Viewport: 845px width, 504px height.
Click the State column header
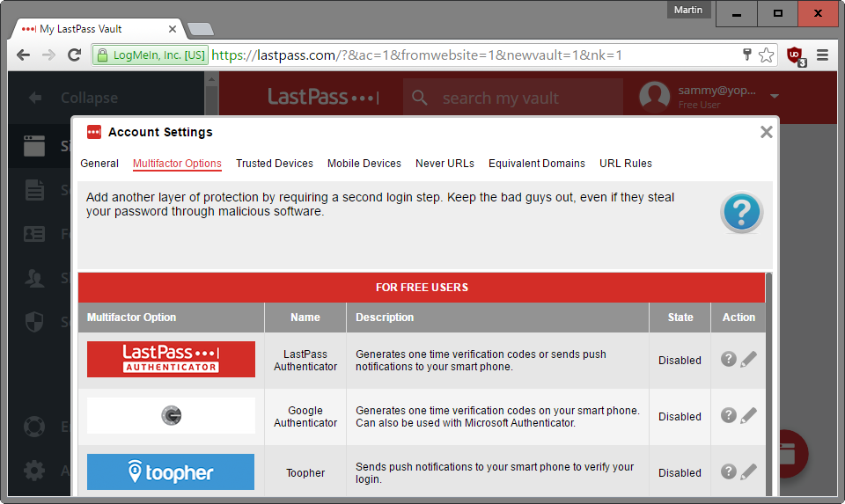pos(680,318)
